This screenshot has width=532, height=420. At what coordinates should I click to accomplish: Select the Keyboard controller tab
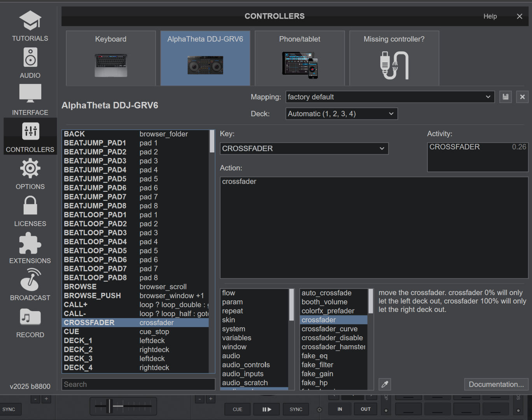(x=111, y=58)
